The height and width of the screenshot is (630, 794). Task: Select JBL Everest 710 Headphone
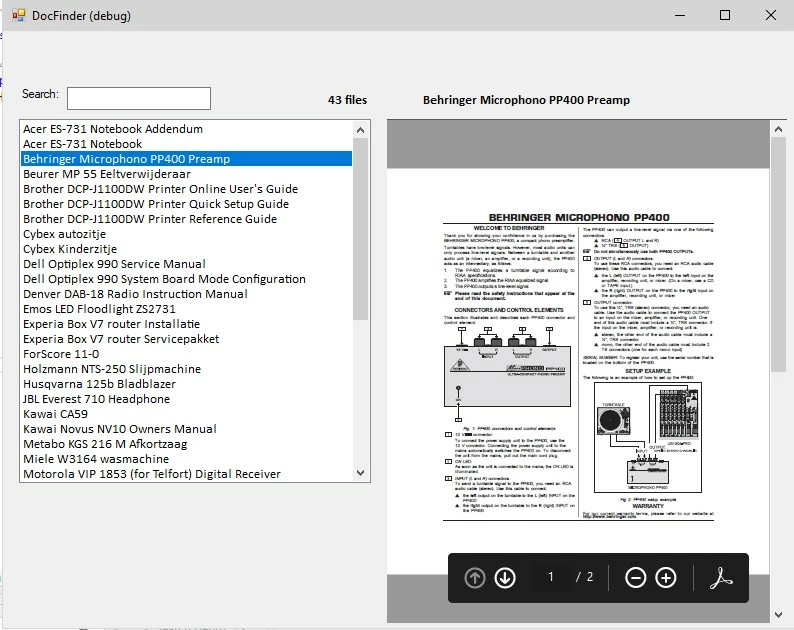coord(186,399)
